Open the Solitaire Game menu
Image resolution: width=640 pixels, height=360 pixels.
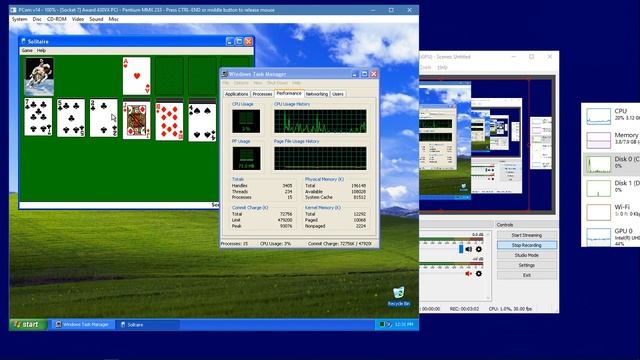click(27, 51)
